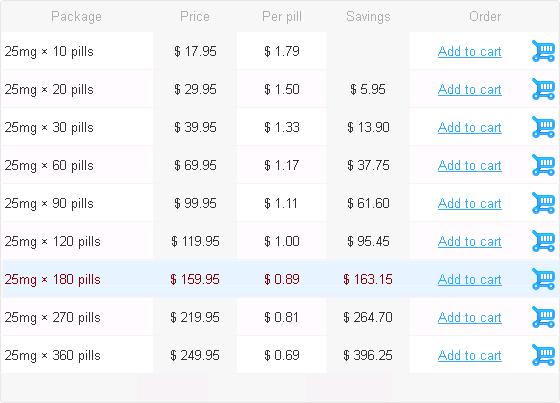Select the 25mg × 180 pills row
This screenshot has height=403, width=560.
click(280, 279)
